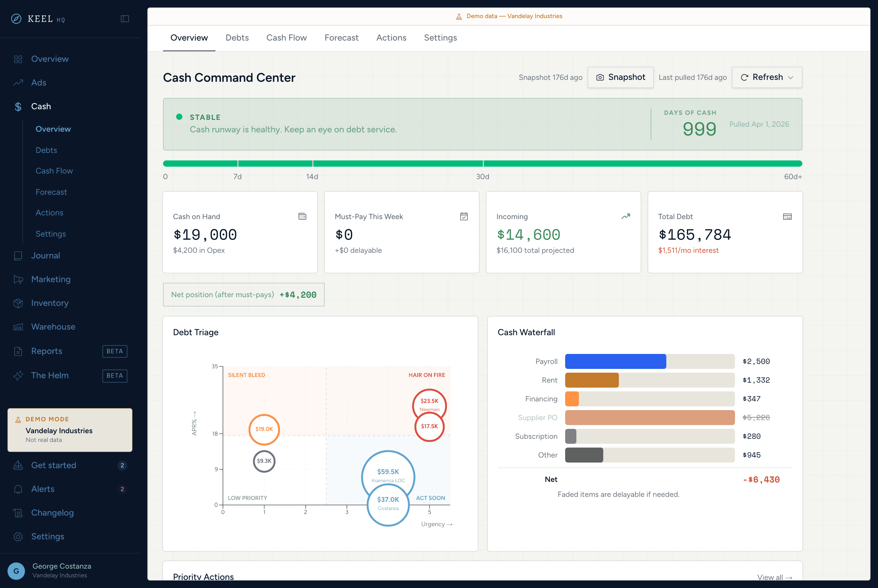Take a Snapshot
Image resolution: width=878 pixels, height=588 pixels.
tap(620, 77)
